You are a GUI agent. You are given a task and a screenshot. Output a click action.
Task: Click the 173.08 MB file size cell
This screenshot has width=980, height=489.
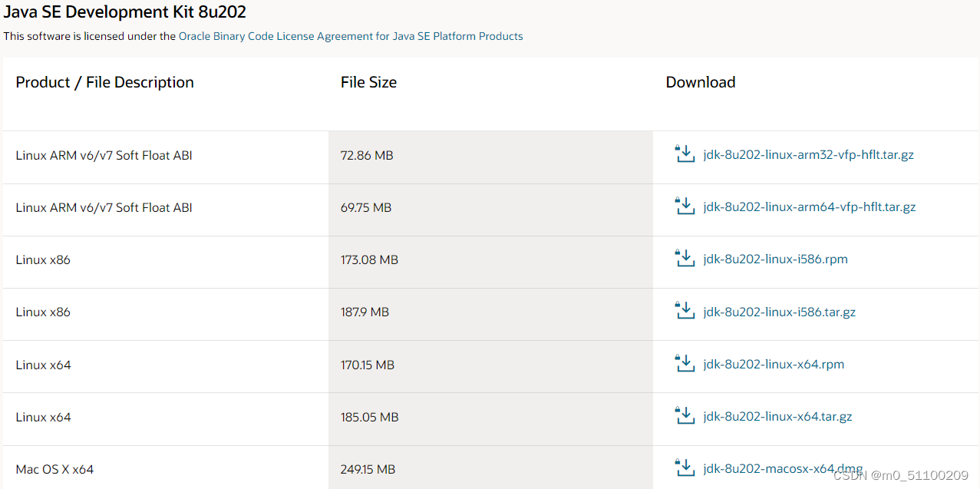[x=491, y=262]
